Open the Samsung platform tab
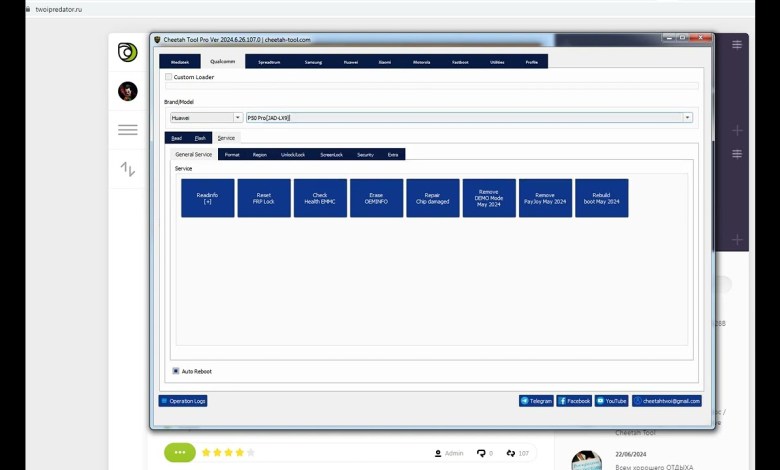This screenshot has width=780, height=470. [313, 62]
